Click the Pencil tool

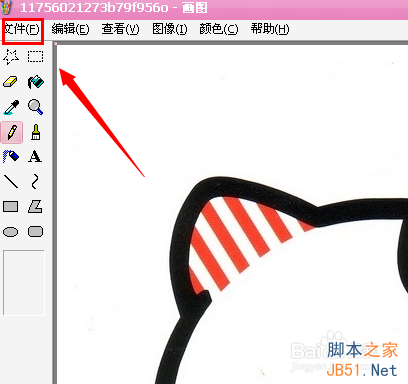pos(12,132)
